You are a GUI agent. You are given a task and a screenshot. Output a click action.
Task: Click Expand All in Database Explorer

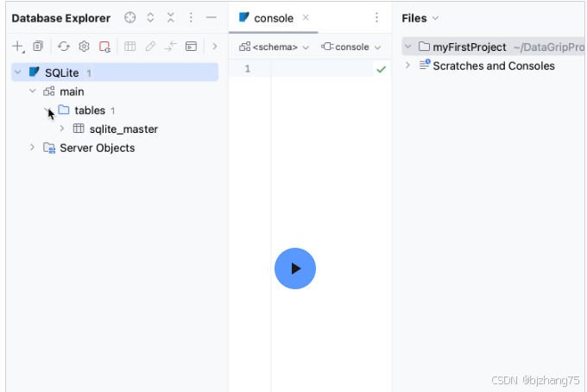(x=150, y=17)
